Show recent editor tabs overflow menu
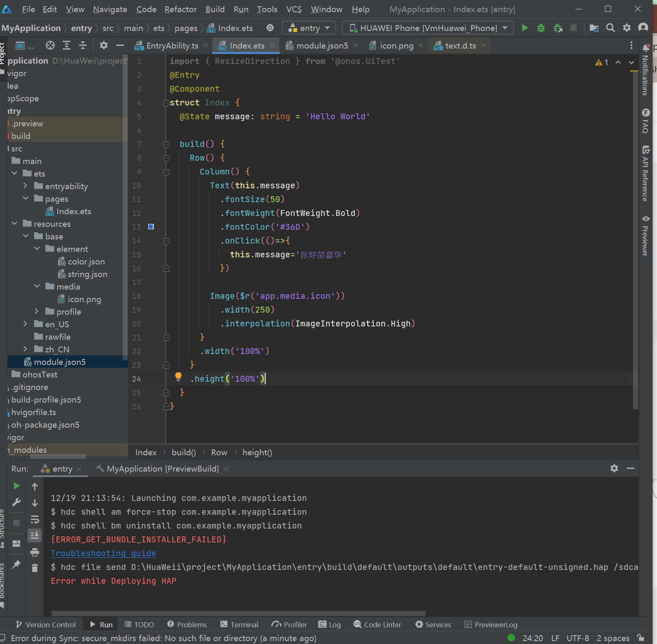657x644 pixels. (631, 45)
